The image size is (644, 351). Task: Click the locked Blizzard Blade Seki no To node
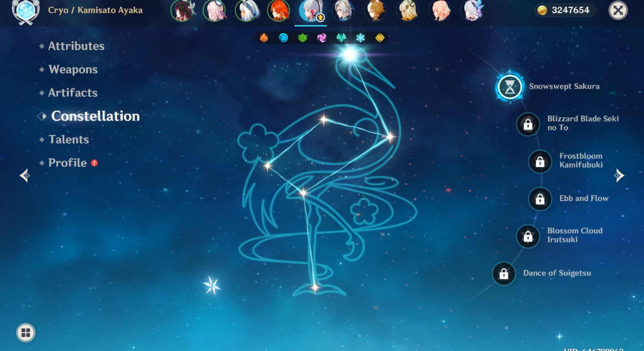[x=528, y=125]
